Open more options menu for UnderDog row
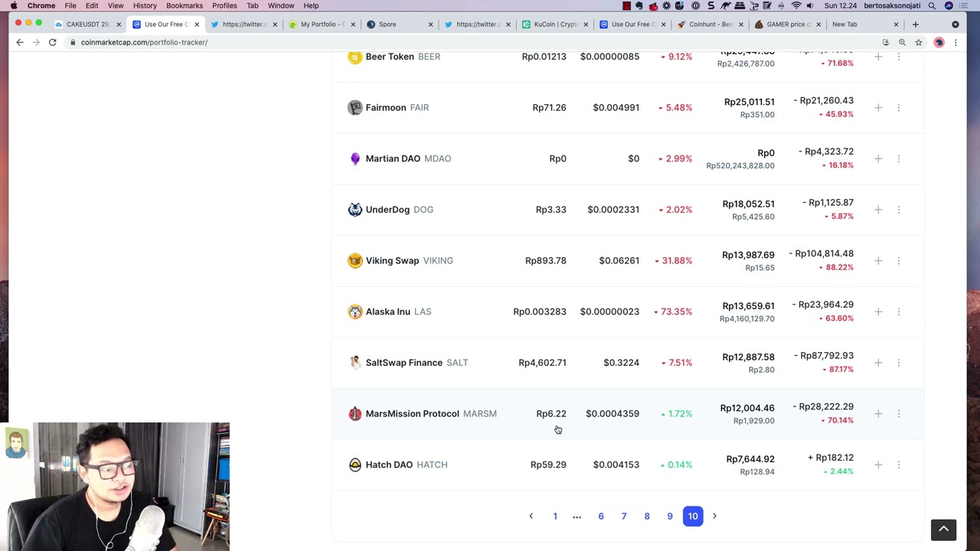Viewport: 980px width, 551px height. click(899, 210)
